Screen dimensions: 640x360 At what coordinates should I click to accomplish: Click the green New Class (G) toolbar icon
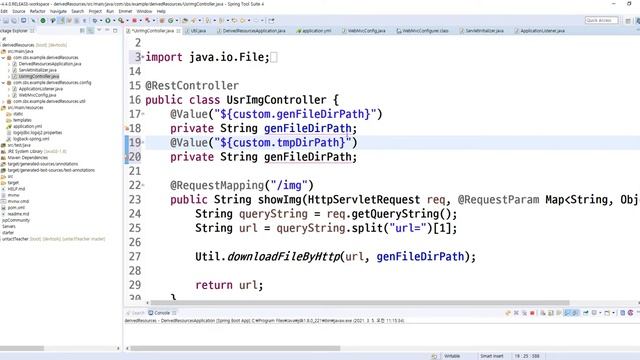[x=171, y=20]
